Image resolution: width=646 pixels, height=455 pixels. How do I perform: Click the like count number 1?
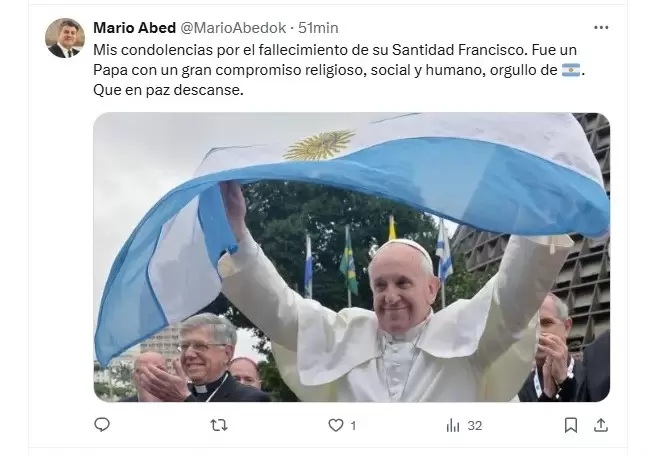pos(353,425)
